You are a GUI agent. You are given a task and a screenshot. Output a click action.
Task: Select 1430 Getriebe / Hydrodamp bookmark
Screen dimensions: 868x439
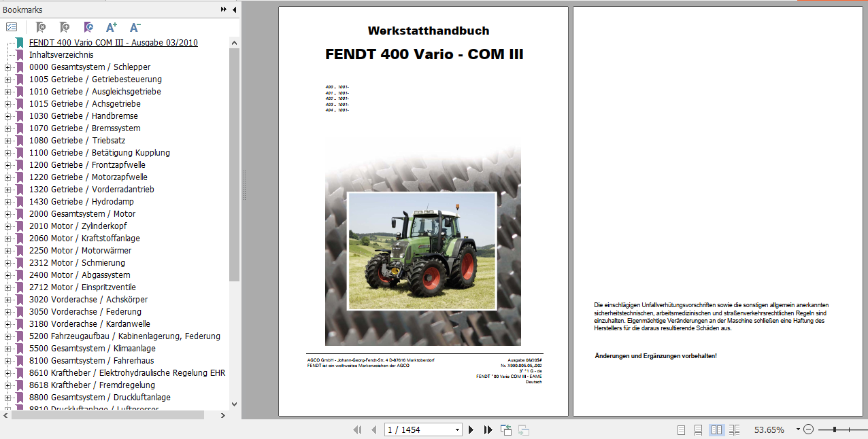(x=81, y=201)
